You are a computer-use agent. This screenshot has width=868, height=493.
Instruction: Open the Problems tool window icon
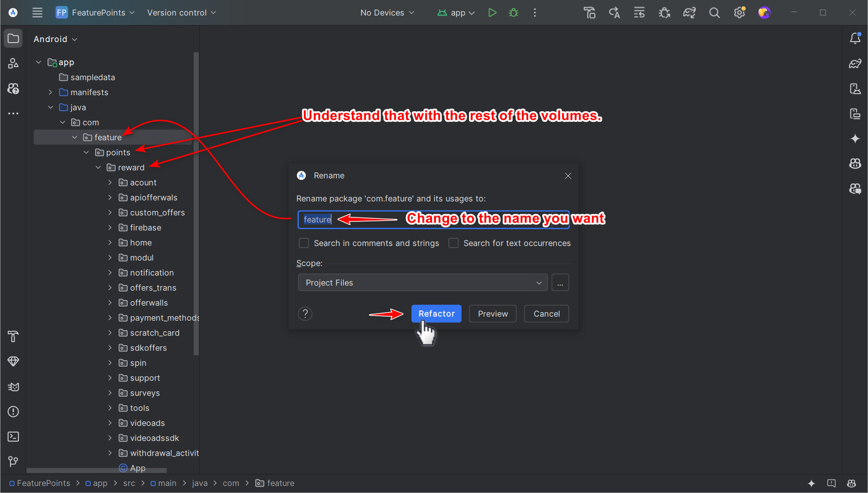pyautogui.click(x=14, y=412)
